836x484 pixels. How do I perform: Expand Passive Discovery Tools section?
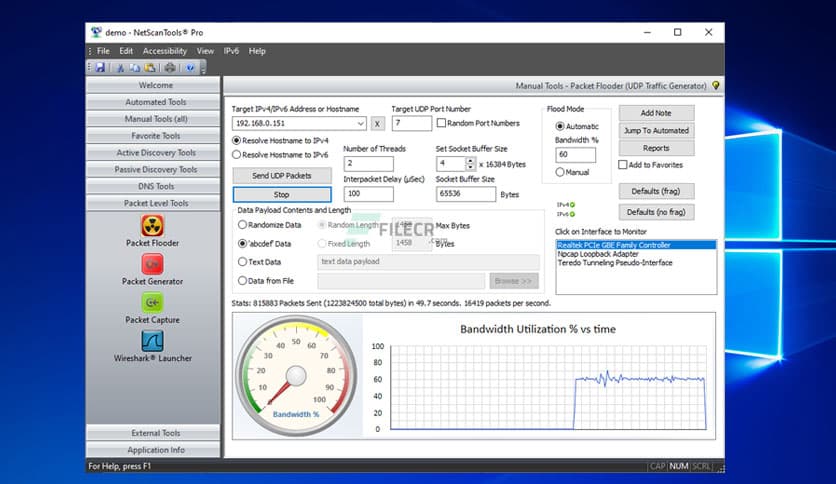point(153,170)
